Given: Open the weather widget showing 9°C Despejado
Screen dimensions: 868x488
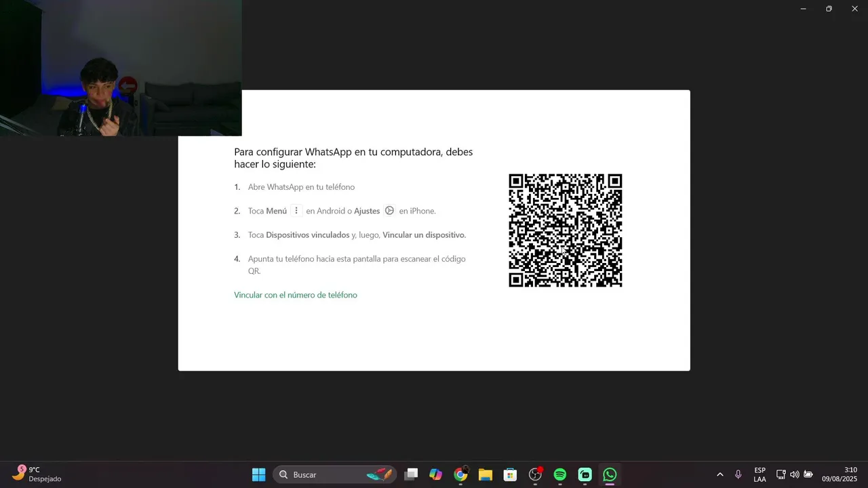Looking at the screenshot, I should (37, 474).
